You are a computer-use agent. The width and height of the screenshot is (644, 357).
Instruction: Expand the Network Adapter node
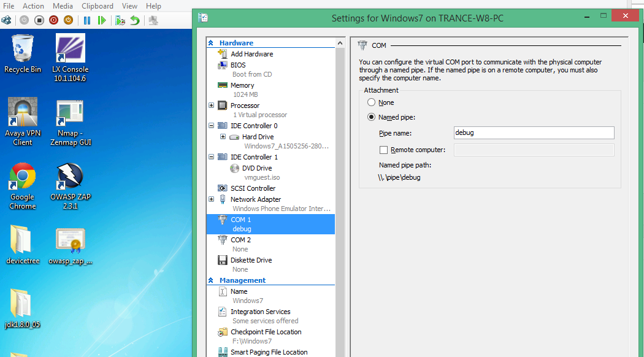point(211,199)
